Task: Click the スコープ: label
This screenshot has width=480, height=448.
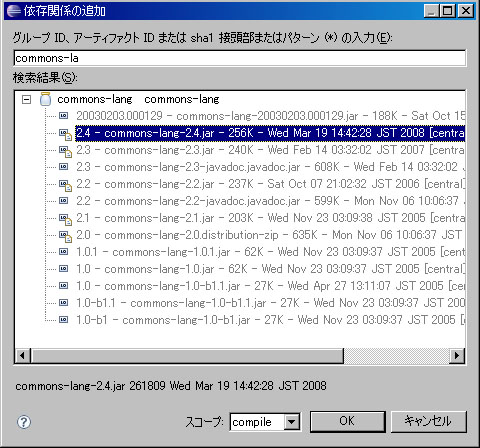Action: 205,422
